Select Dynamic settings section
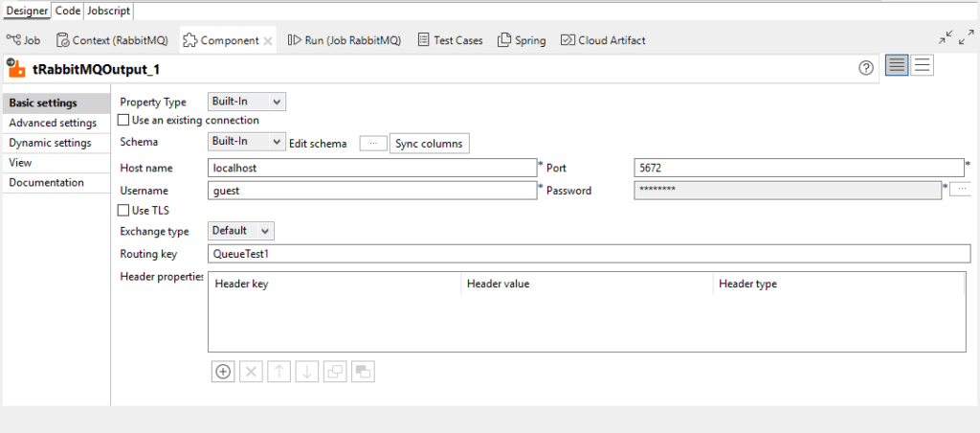 pyautogui.click(x=56, y=144)
